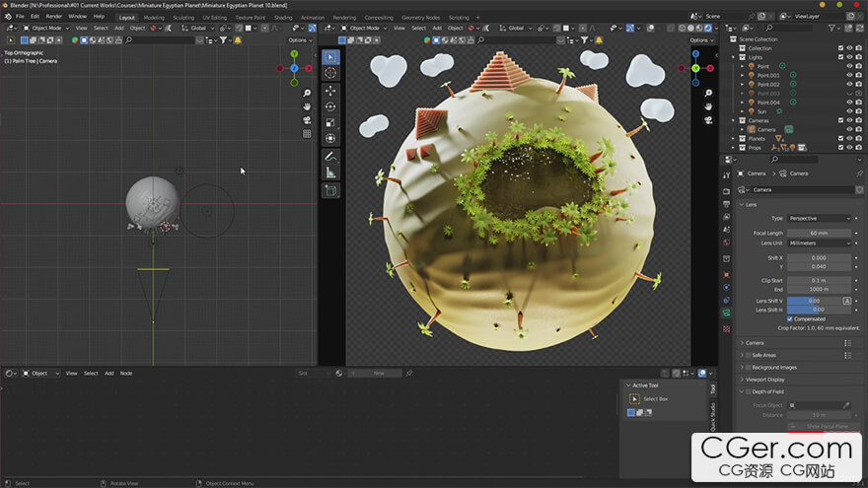Uncheck the Compensated checkbox

click(790, 319)
